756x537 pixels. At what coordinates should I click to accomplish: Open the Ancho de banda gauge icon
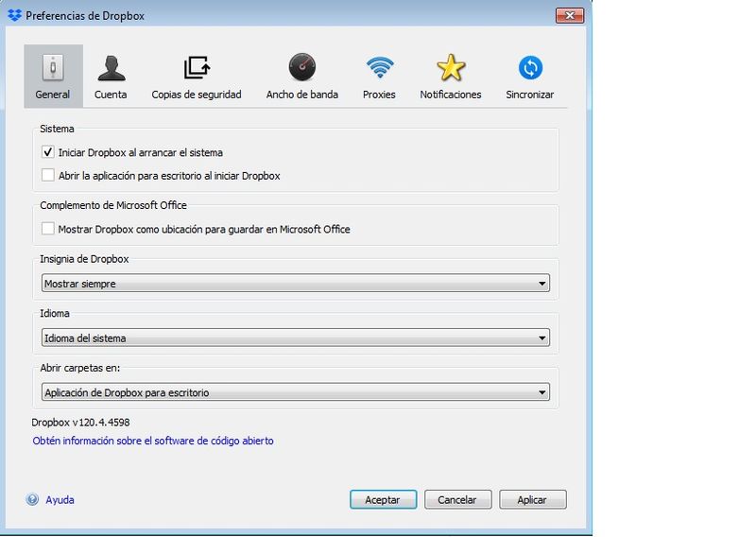pyautogui.click(x=301, y=68)
